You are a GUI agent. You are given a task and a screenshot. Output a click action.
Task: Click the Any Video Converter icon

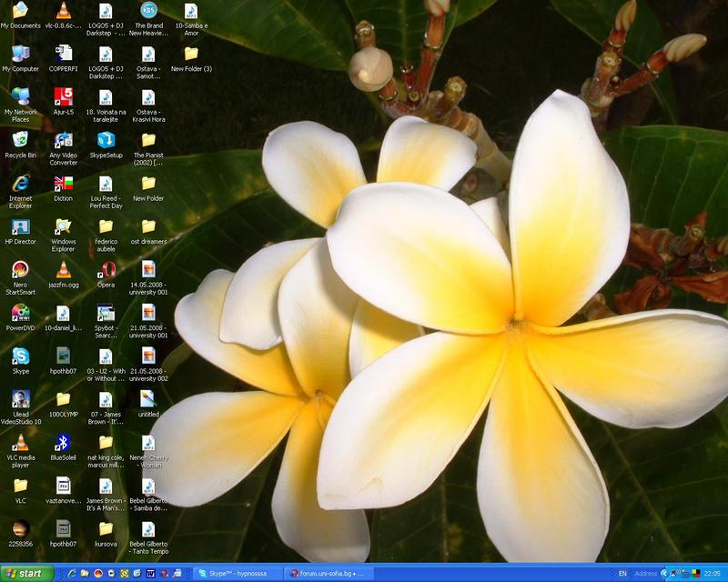point(63,140)
